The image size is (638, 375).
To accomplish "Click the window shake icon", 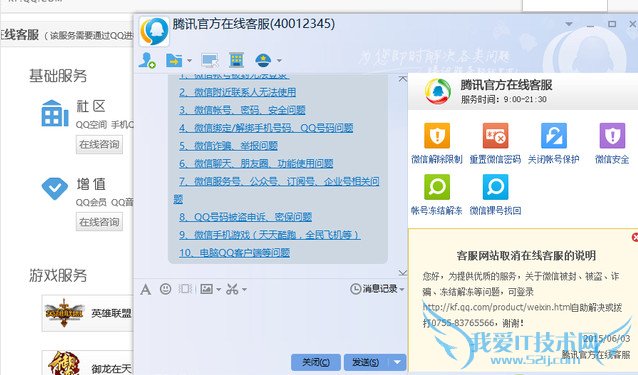I will [x=185, y=289].
